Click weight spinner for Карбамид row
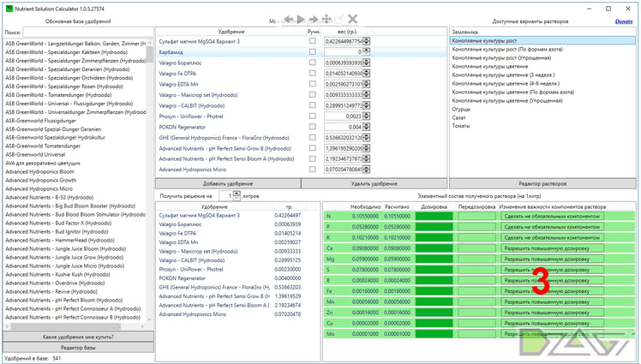 pos(366,52)
